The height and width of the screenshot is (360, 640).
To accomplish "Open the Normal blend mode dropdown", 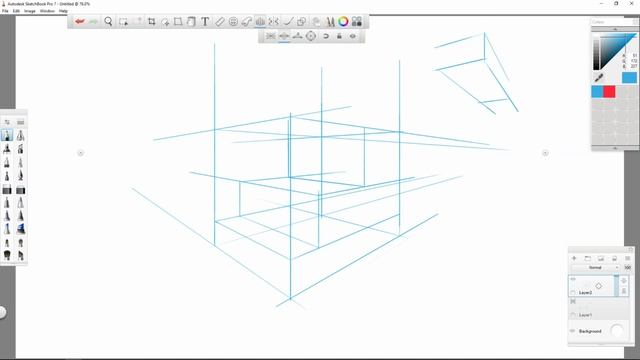I will pos(596,268).
